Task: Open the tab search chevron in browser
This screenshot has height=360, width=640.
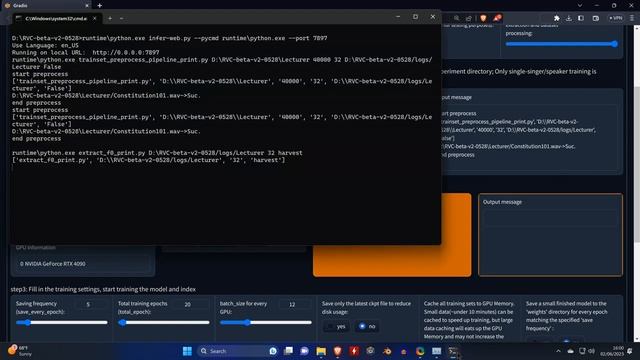Action: [580, 5]
